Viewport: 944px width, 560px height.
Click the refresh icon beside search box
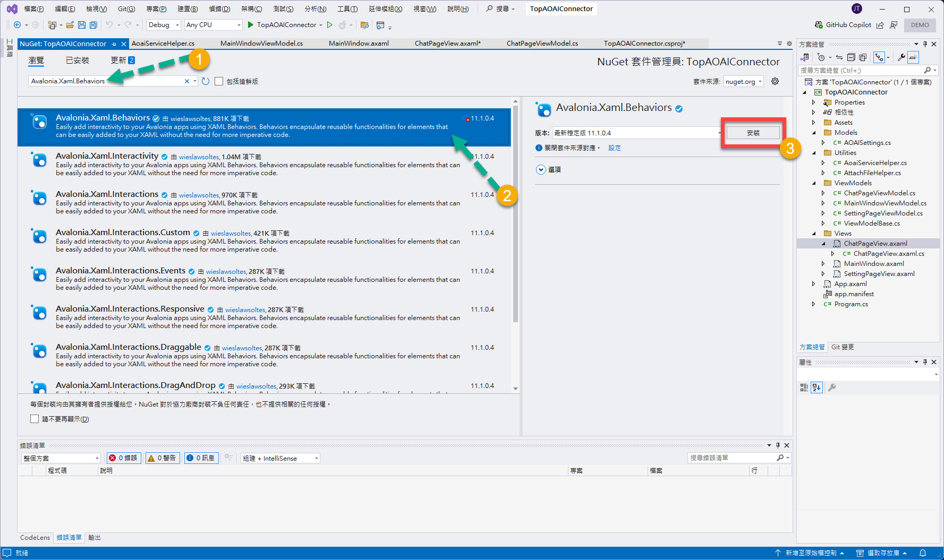tap(206, 81)
